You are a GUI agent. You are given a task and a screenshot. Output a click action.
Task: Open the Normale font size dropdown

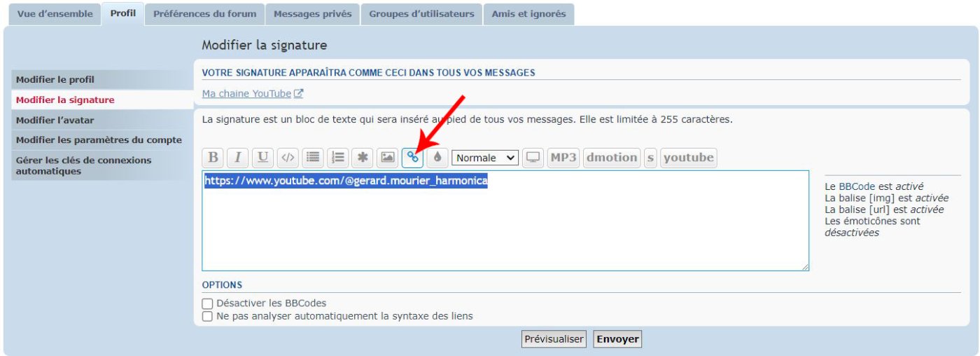point(485,158)
